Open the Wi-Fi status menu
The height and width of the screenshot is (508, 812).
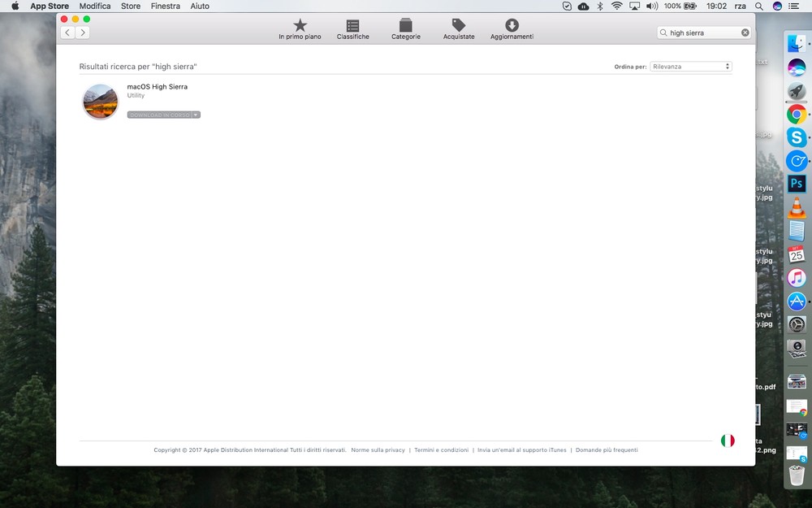click(x=617, y=7)
